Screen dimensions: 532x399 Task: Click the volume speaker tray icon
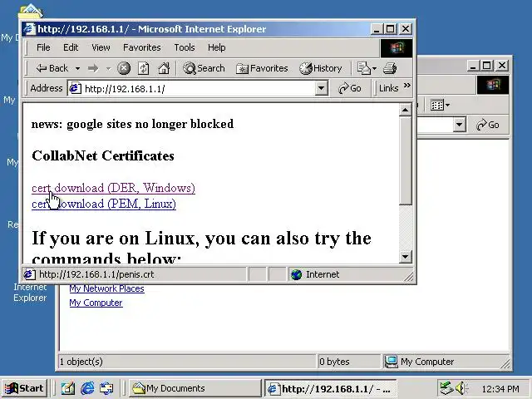coord(461,388)
